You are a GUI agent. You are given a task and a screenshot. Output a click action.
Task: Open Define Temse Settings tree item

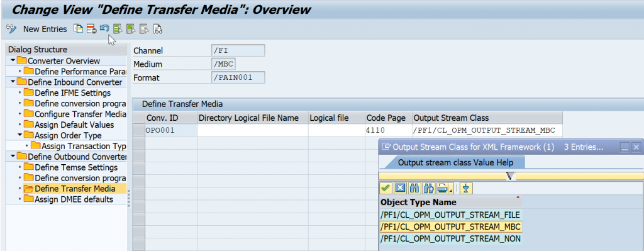click(76, 167)
